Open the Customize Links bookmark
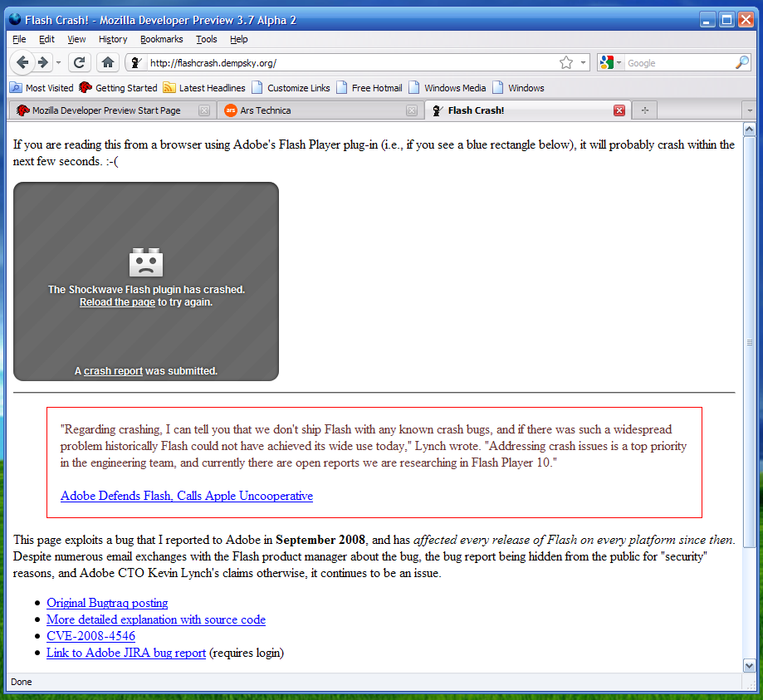763x700 pixels. [291, 88]
